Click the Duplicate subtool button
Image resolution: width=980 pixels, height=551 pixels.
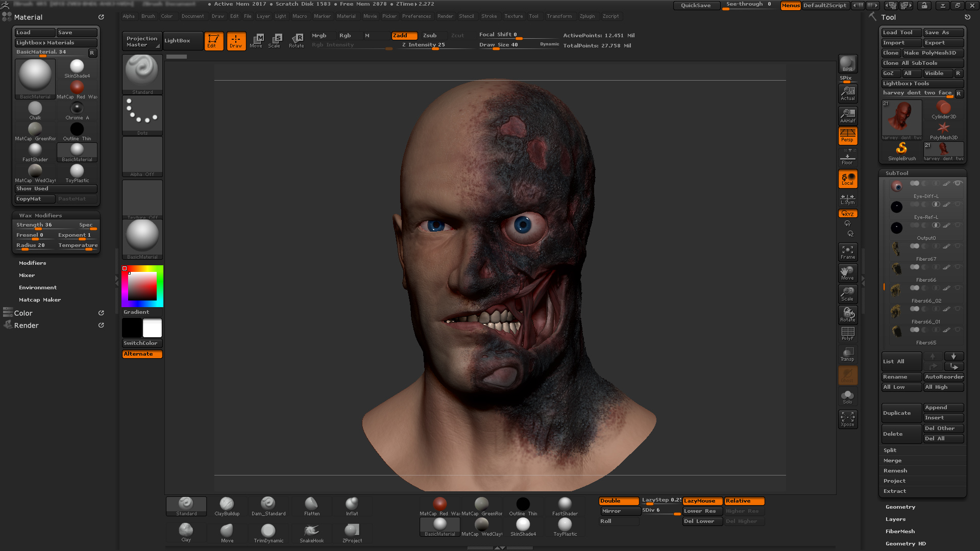(x=902, y=413)
